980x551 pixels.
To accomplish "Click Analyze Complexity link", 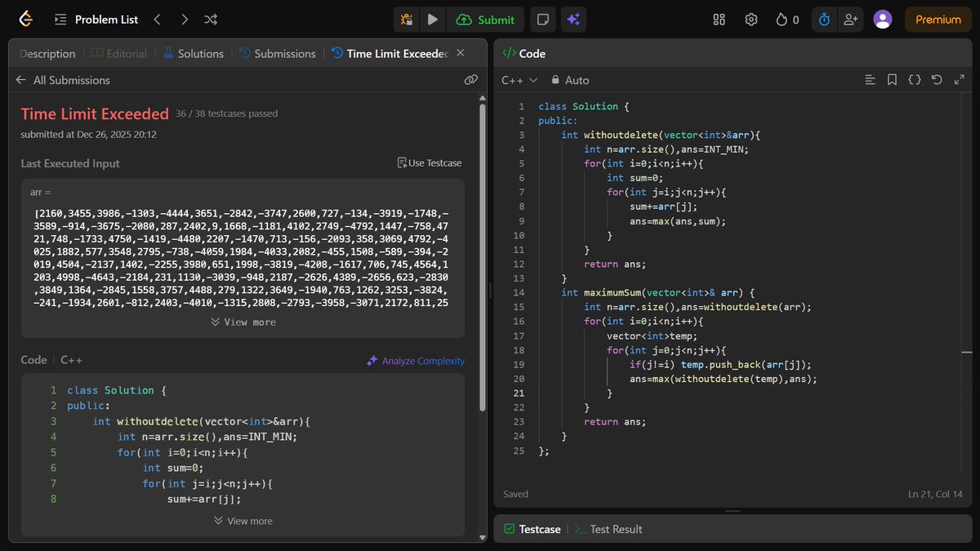I will (415, 361).
